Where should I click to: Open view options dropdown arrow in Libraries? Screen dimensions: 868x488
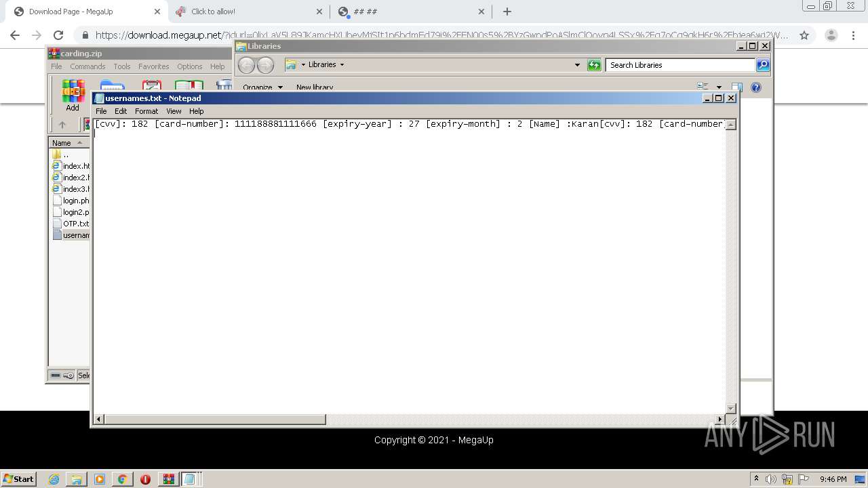(719, 87)
